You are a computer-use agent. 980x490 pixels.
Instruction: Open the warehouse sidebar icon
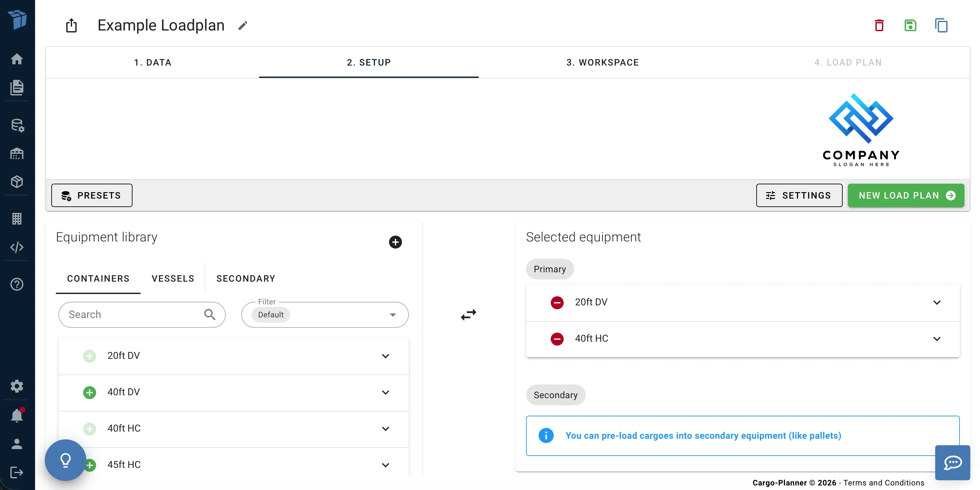point(17,153)
